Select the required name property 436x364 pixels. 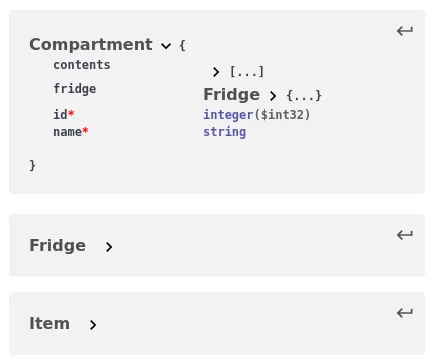71,132
